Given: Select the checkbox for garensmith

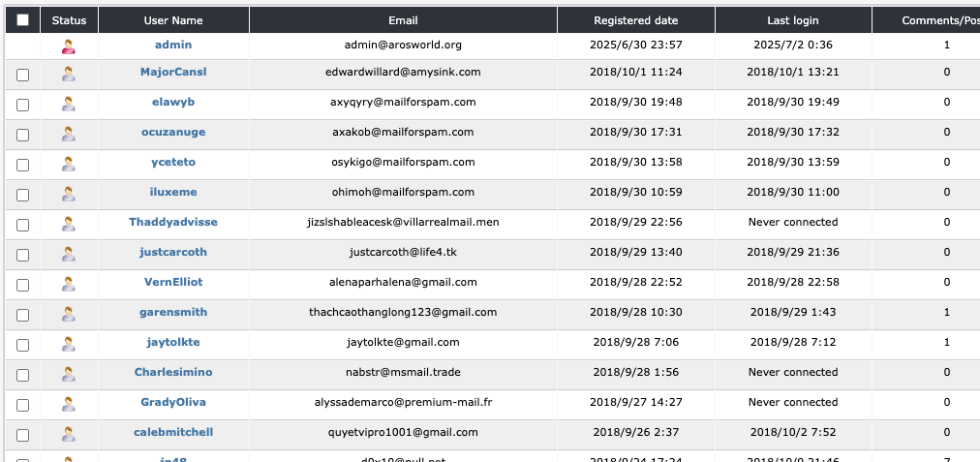Looking at the screenshot, I should pos(23,315).
